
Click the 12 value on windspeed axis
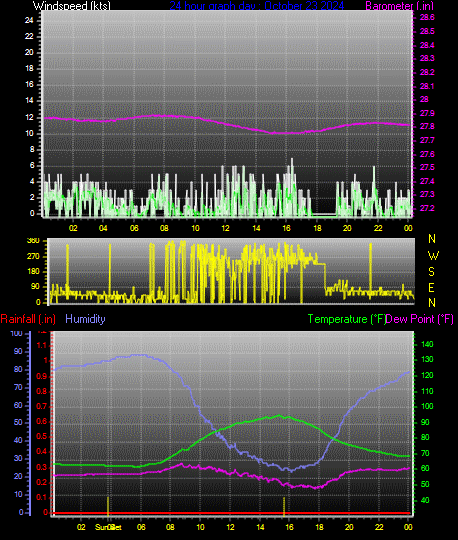29,117
